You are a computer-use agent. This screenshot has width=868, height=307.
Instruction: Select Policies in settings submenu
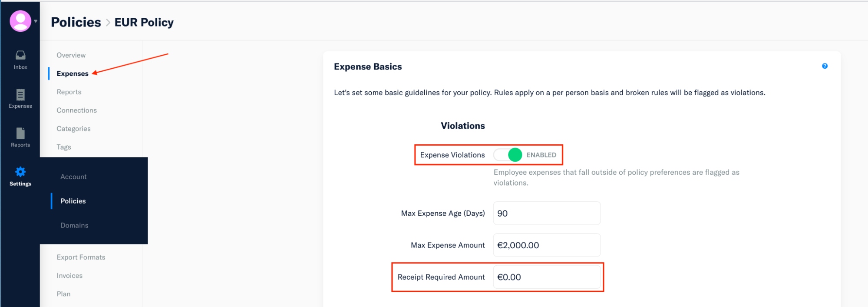[x=73, y=201]
